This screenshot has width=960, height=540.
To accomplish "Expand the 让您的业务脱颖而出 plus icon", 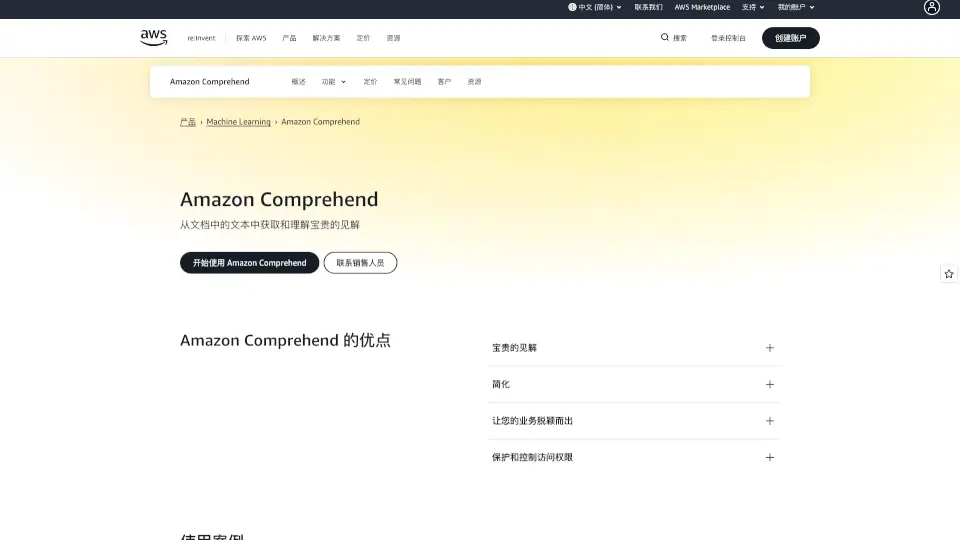I will point(770,421).
